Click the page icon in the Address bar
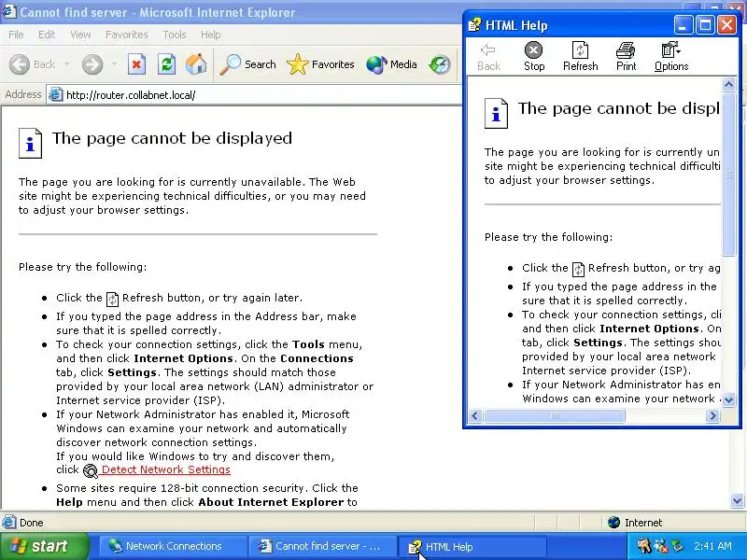Viewport: 747px width, 560px height. 56,95
